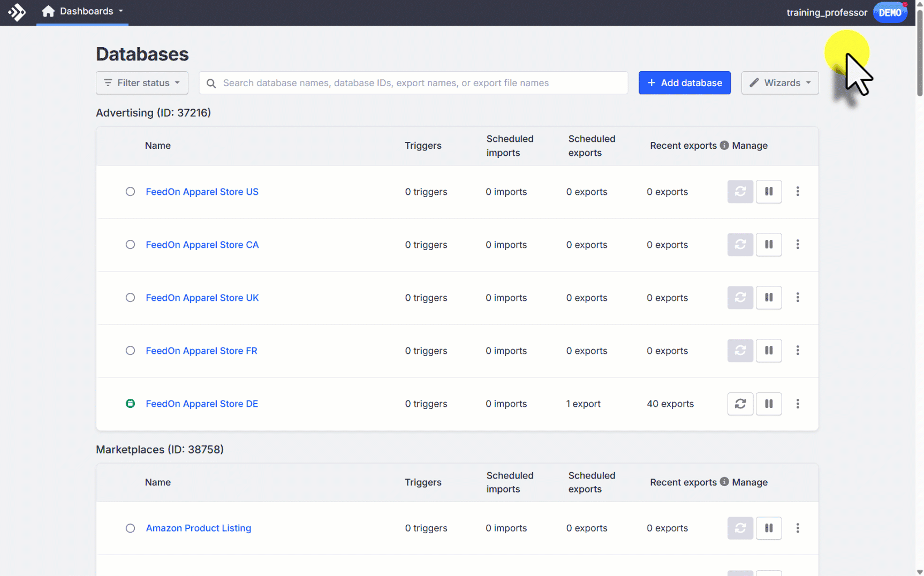
Task: Click the blue Add database button
Action: pos(685,83)
